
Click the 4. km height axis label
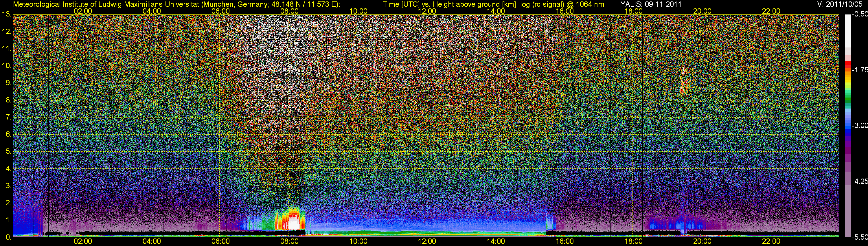pyautogui.click(x=8, y=169)
